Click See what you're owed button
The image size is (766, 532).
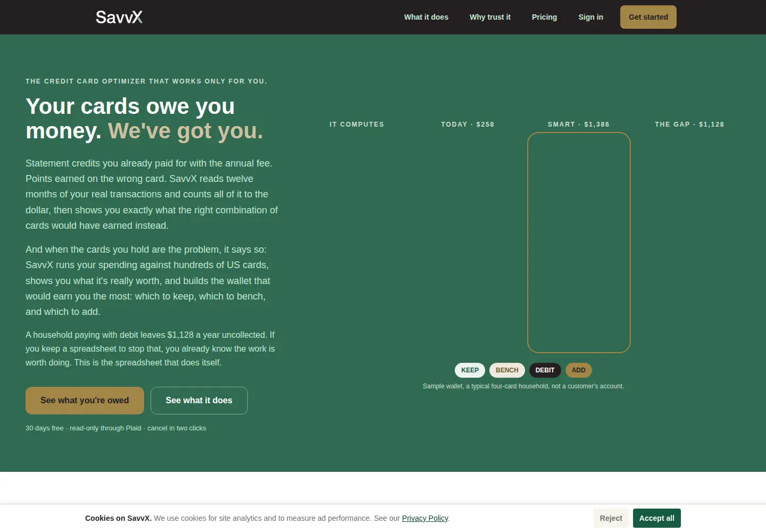85,401
